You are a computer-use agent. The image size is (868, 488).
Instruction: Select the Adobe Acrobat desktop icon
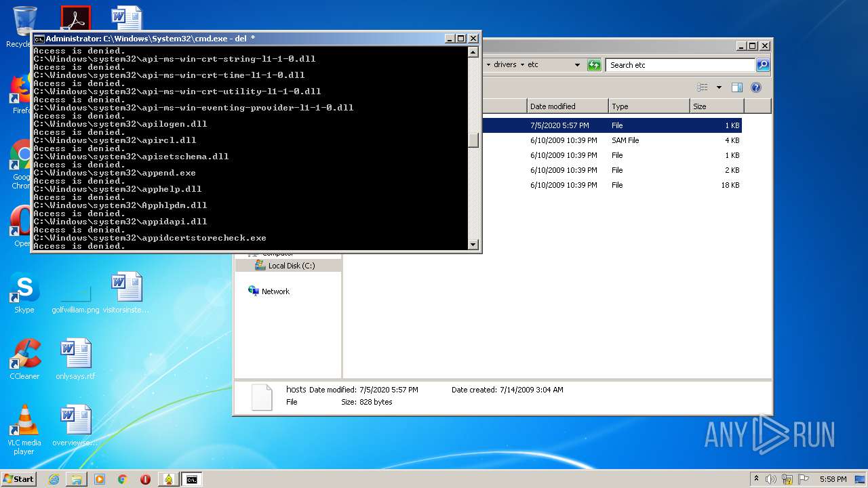[75, 18]
